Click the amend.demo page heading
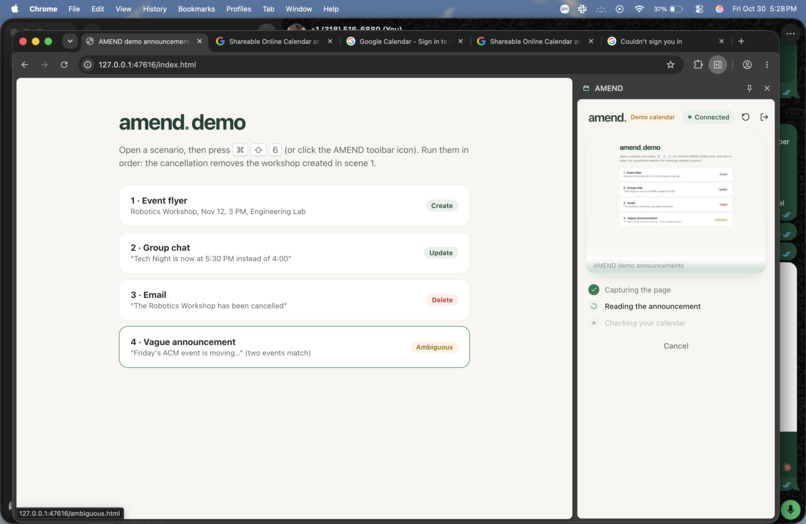 coord(182,122)
